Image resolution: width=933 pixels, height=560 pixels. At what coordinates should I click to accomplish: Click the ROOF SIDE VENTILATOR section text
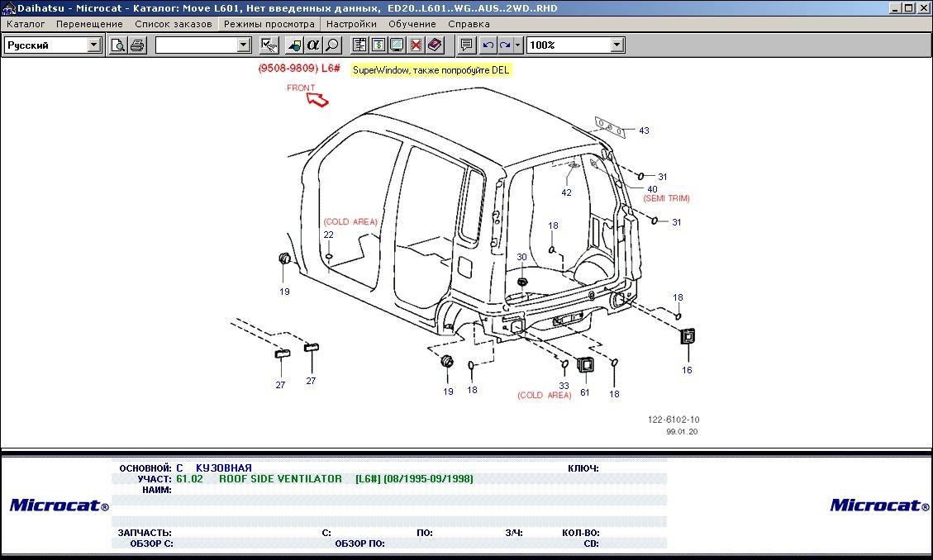(x=280, y=479)
